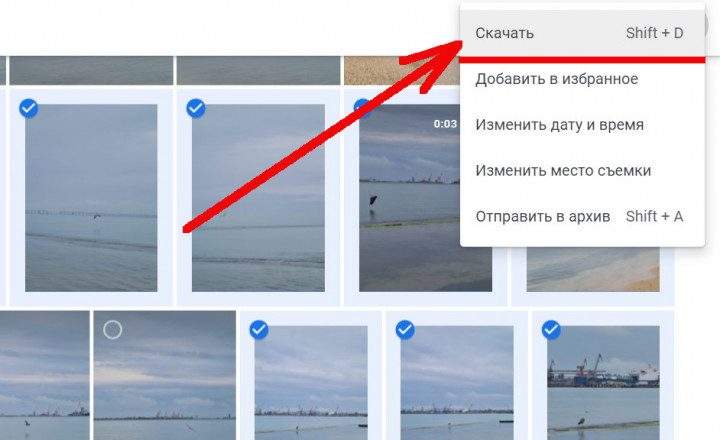Open the sandy shoreline photo below the menu
This screenshot has width=720, height=440.
[x=593, y=269]
